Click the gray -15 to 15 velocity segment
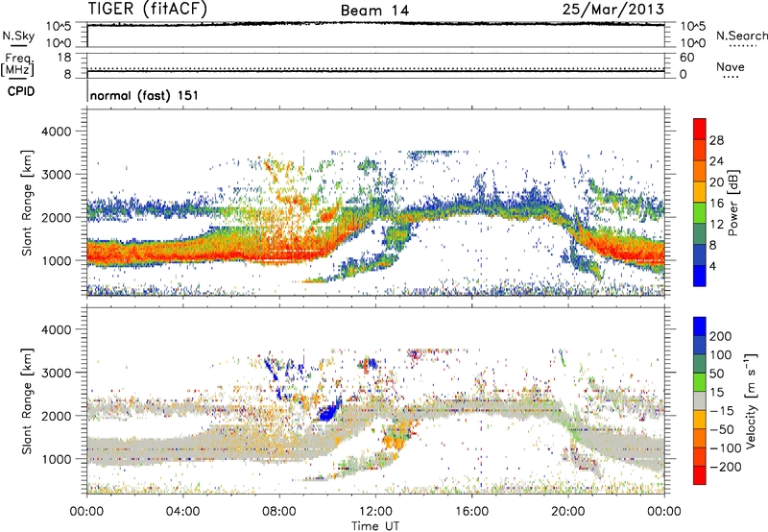Viewport: 768px width, 532px height. 700,400
